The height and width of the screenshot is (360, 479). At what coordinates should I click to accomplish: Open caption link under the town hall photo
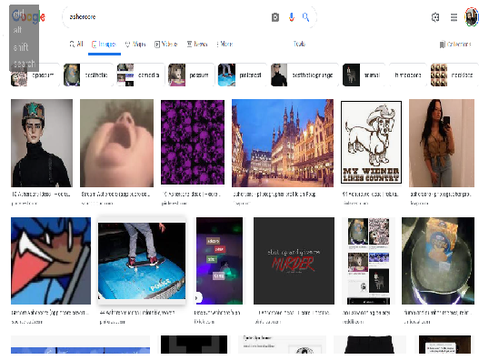pyautogui.click(x=274, y=194)
